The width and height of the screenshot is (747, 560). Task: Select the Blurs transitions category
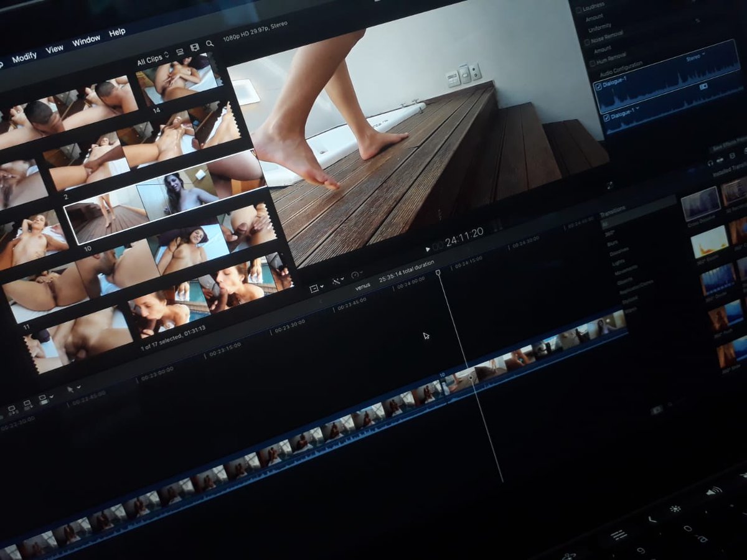613,245
